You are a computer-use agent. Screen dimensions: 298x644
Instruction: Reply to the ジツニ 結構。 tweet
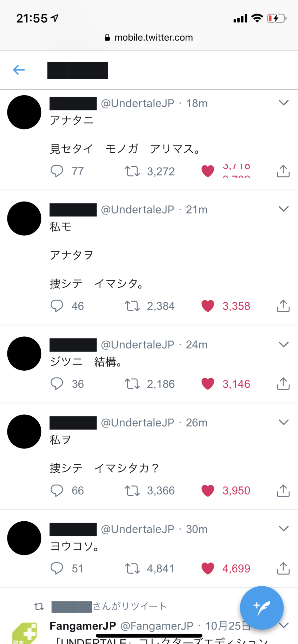pos(57,384)
